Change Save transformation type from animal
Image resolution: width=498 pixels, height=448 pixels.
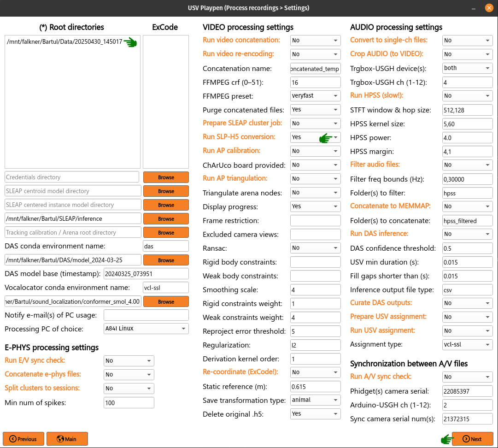pyautogui.click(x=315, y=400)
